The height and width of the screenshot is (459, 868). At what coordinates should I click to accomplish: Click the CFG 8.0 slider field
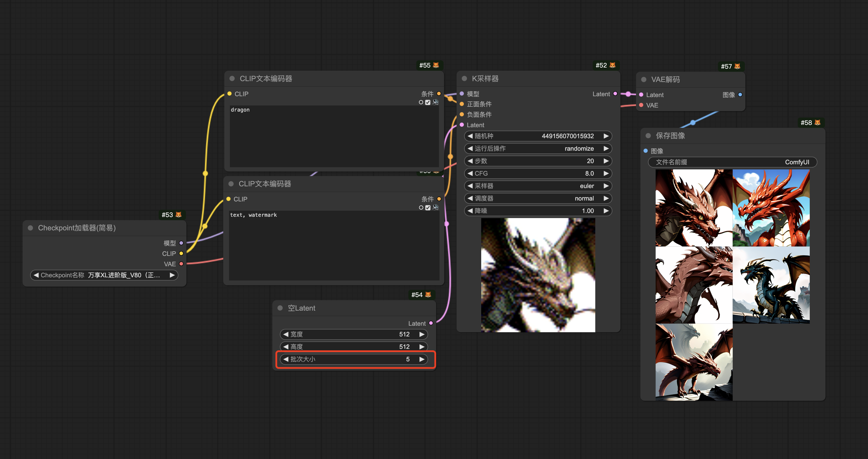pyautogui.click(x=538, y=173)
